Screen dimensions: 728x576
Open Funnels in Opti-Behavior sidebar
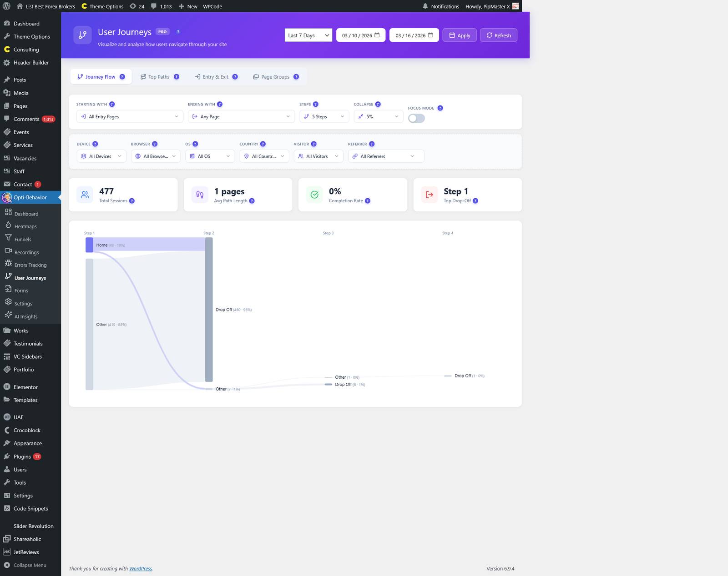click(x=23, y=239)
